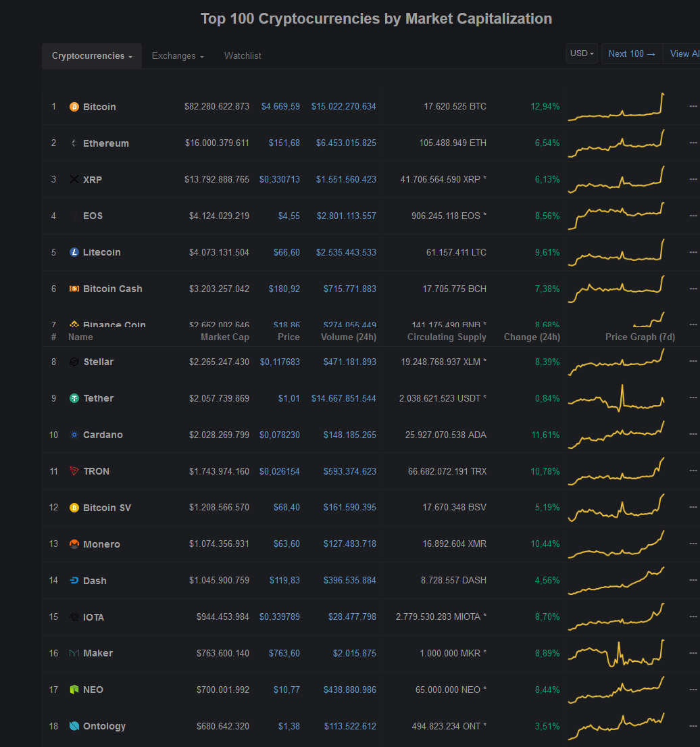Open Maker 7d price graph

tap(616, 653)
